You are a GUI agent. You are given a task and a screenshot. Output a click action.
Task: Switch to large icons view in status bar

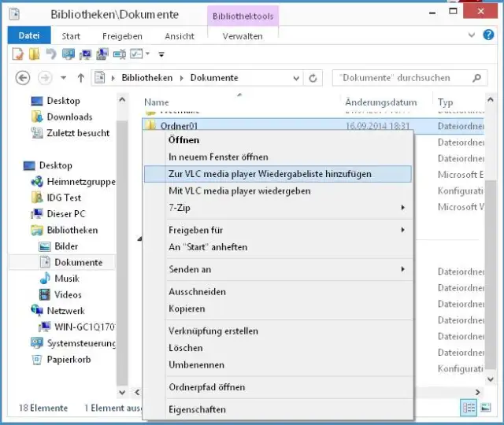[486, 408]
